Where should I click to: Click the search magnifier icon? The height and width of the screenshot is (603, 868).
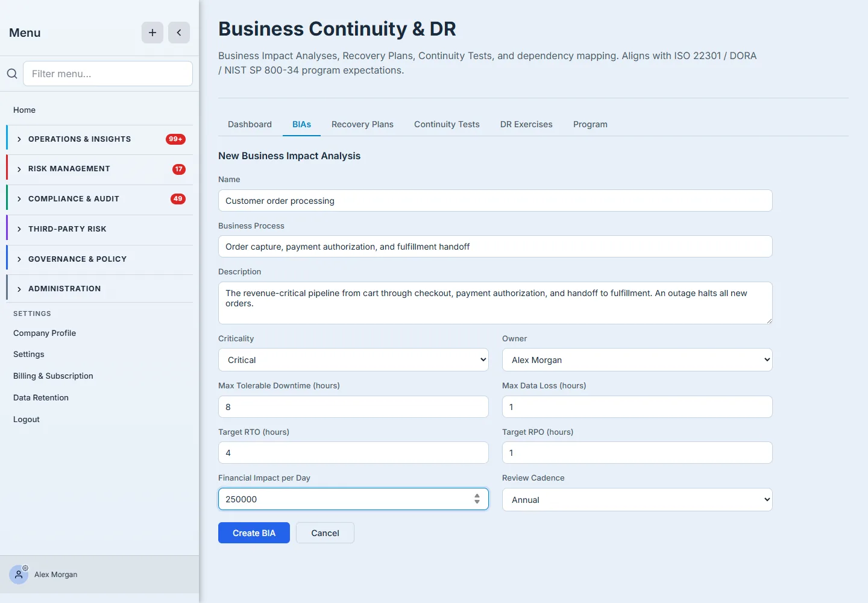pyautogui.click(x=12, y=74)
